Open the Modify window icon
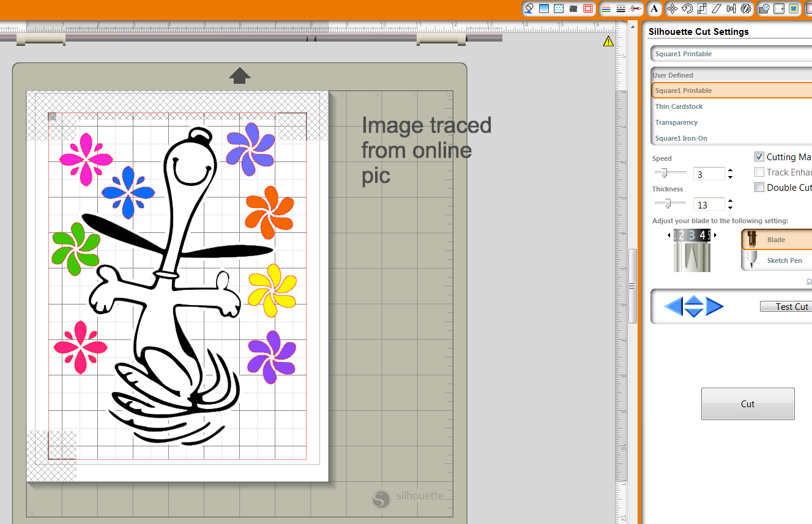The height and width of the screenshot is (524, 812). 764,9
